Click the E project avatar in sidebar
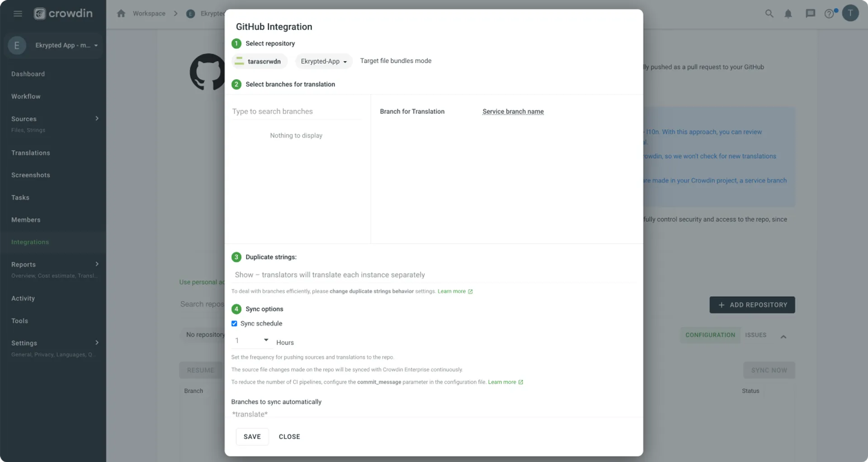 17,45
